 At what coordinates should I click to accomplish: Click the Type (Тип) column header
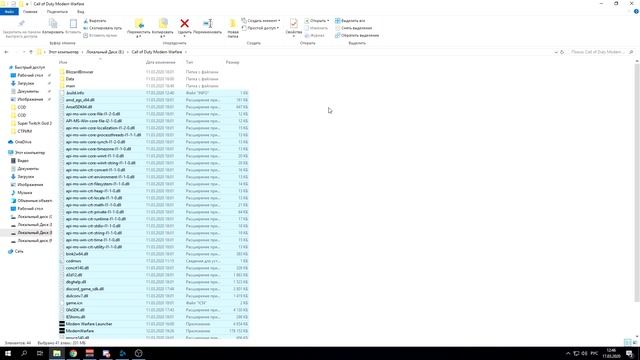coord(189,62)
